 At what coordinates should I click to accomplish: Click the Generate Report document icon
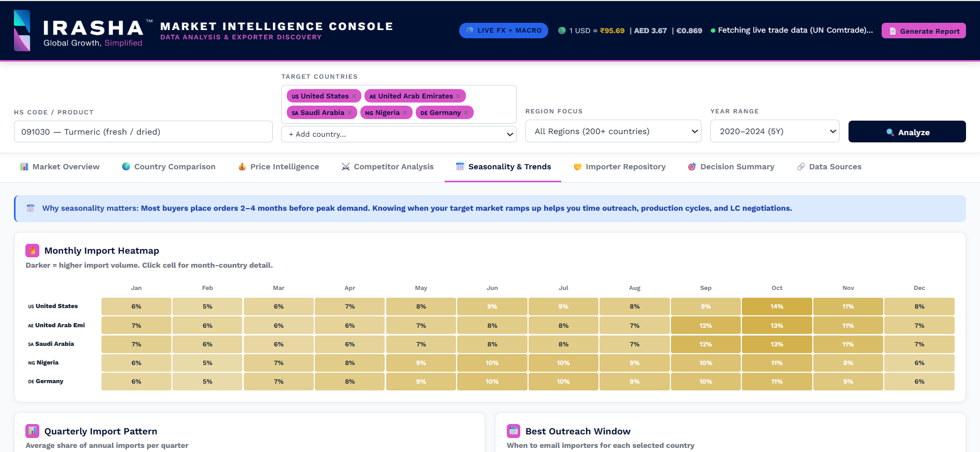pos(893,31)
